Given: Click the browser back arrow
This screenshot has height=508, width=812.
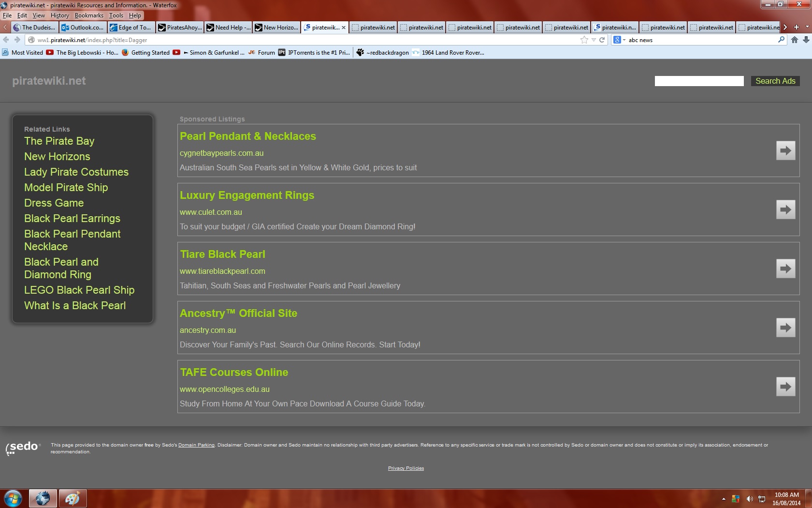Looking at the screenshot, I should point(6,40).
